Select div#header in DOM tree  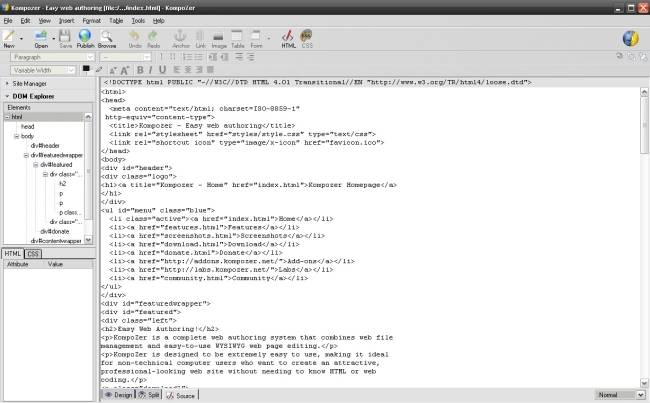45,146
